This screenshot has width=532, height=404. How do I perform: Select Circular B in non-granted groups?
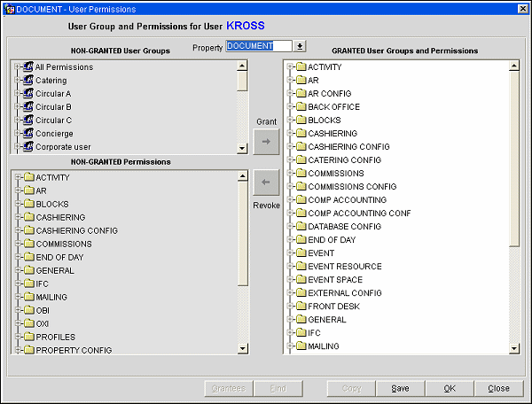pyautogui.click(x=53, y=107)
